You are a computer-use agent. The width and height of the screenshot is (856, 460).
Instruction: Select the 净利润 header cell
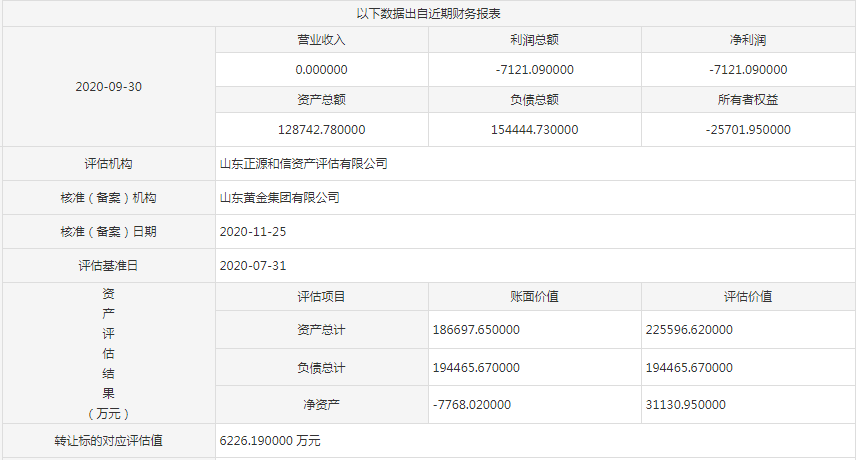click(x=747, y=40)
